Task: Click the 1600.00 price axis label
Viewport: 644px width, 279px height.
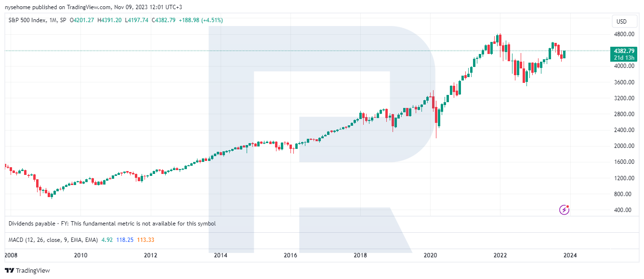Action: point(623,161)
